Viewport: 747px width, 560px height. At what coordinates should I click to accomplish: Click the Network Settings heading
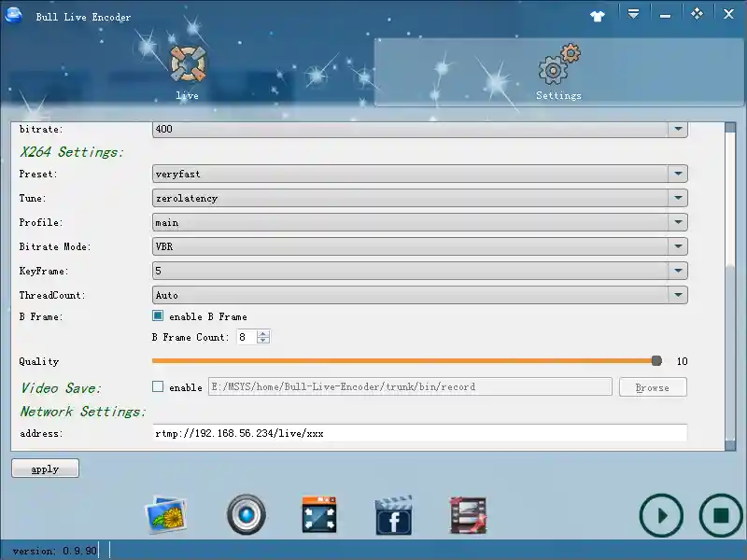click(x=83, y=412)
